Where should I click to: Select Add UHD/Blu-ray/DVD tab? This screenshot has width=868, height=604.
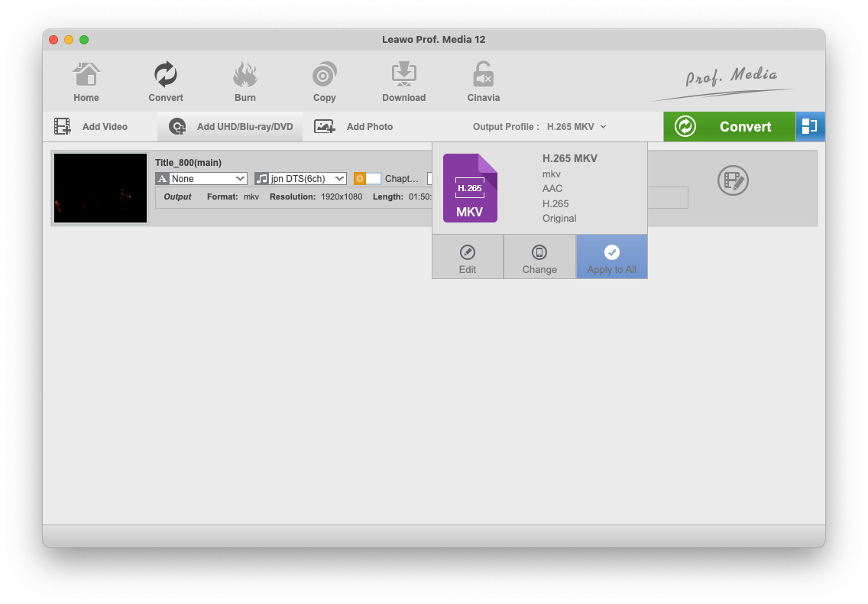pyautogui.click(x=231, y=127)
